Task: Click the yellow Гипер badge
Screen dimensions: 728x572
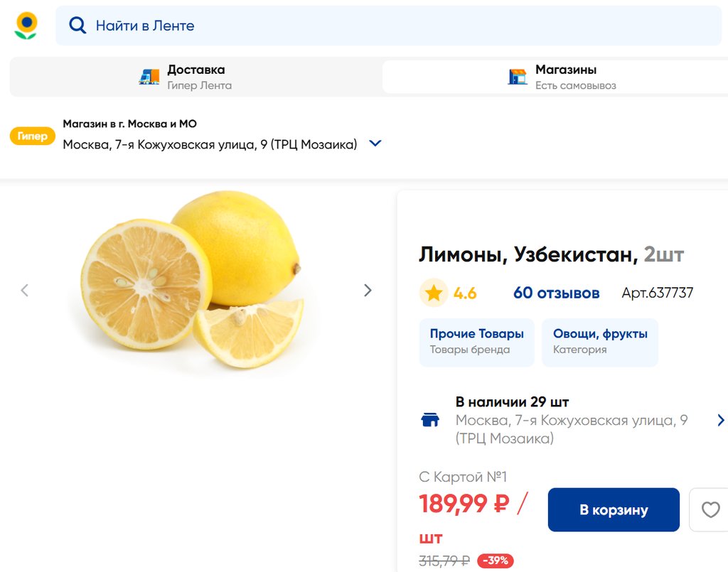Action: click(x=32, y=136)
